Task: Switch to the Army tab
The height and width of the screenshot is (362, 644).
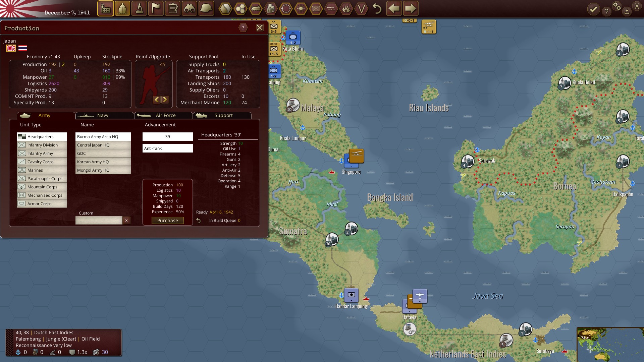Action: (x=46, y=115)
